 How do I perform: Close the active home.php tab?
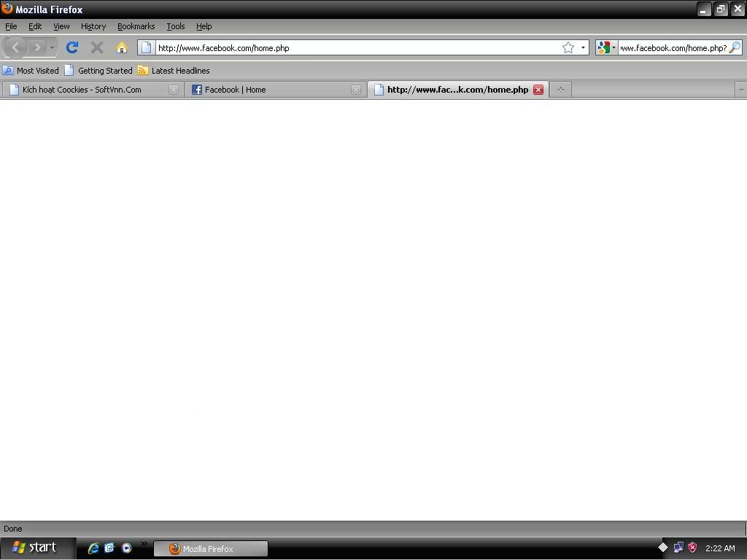click(538, 90)
